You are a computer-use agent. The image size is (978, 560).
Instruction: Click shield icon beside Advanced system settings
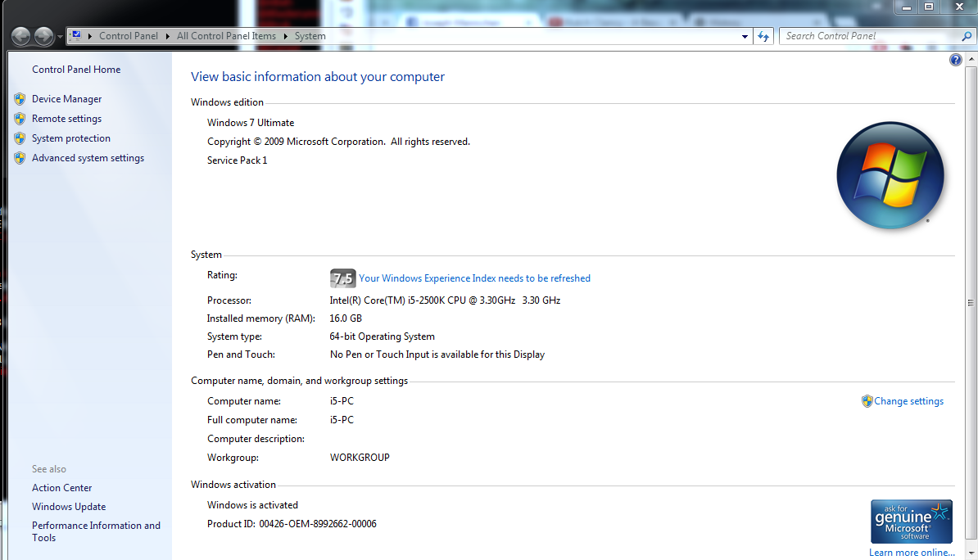(x=20, y=158)
